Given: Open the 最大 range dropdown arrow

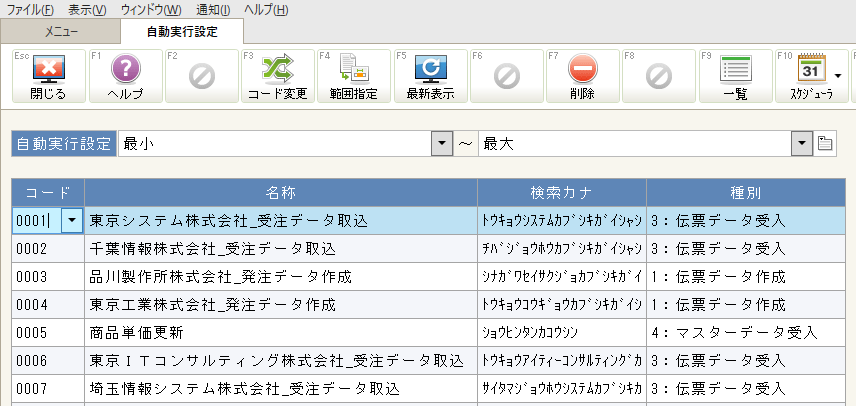Looking at the screenshot, I should pos(801,144).
